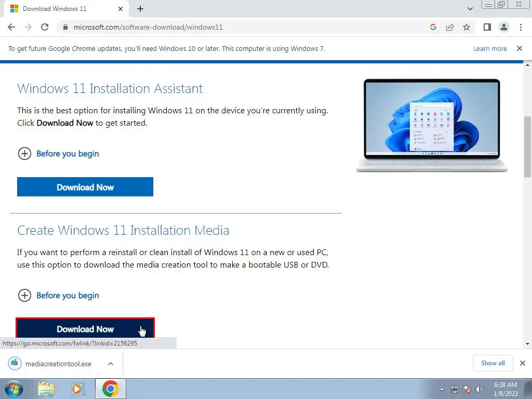This screenshot has height=399, width=532.
Task: Select the Download Windows 11 tab
Action: (66, 9)
